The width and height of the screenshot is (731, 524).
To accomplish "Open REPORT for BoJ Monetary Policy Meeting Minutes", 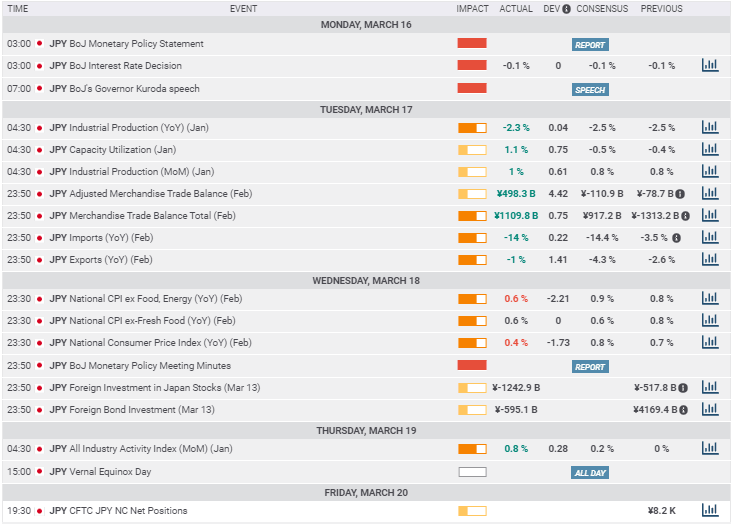I will [x=590, y=367].
